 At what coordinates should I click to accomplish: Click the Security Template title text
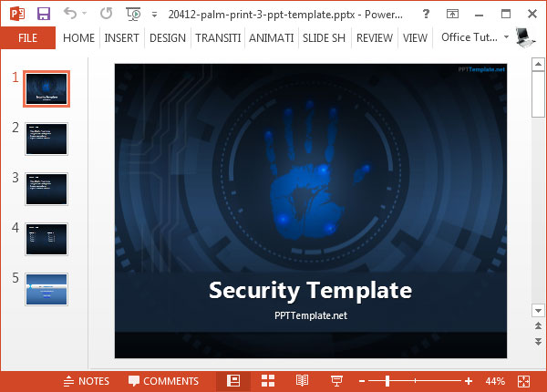click(310, 291)
